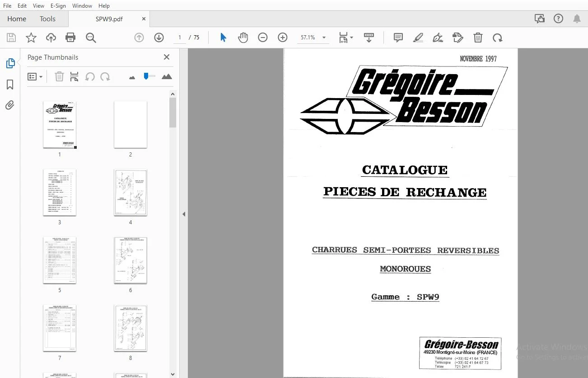Close the SPW9.pdf tab
This screenshot has width=588, height=378.
(144, 19)
